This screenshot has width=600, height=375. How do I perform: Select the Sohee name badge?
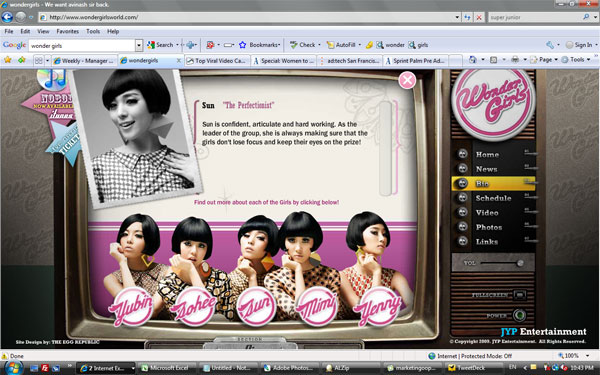194,307
